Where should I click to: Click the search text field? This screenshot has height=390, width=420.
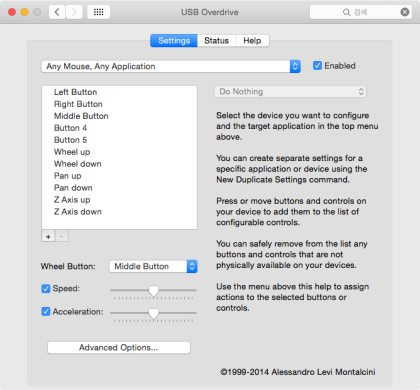coord(361,12)
